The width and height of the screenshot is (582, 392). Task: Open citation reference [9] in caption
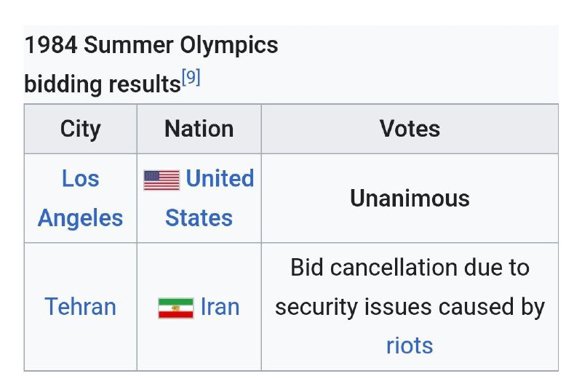point(191,77)
